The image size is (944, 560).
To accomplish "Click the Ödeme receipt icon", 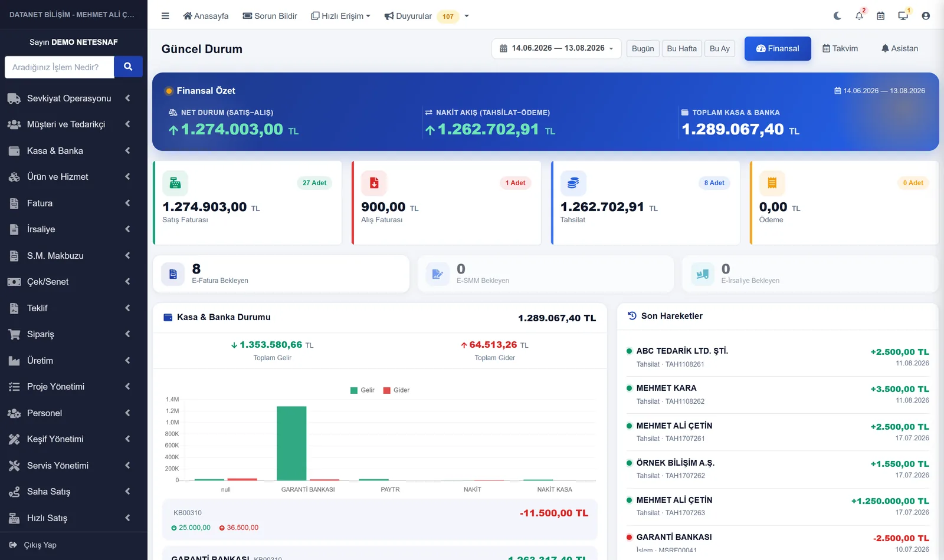I will [772, 183].
